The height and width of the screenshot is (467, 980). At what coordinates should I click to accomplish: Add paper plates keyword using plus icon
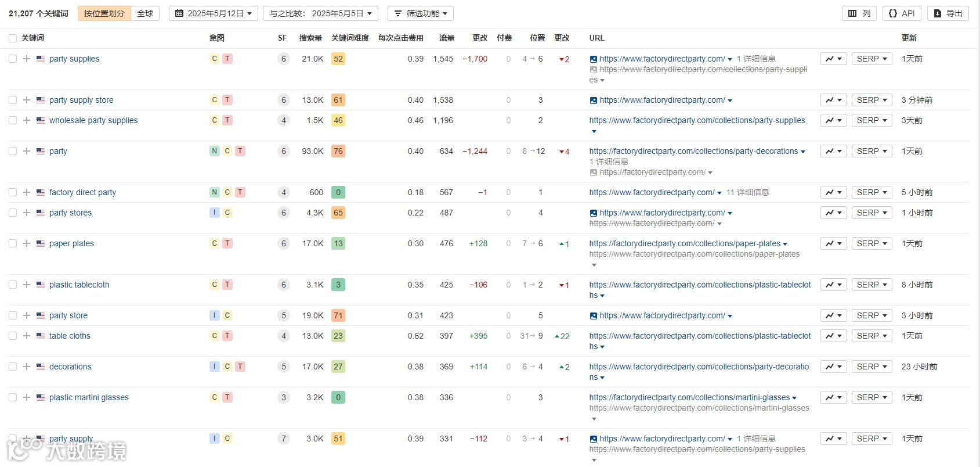coord(27,243)
